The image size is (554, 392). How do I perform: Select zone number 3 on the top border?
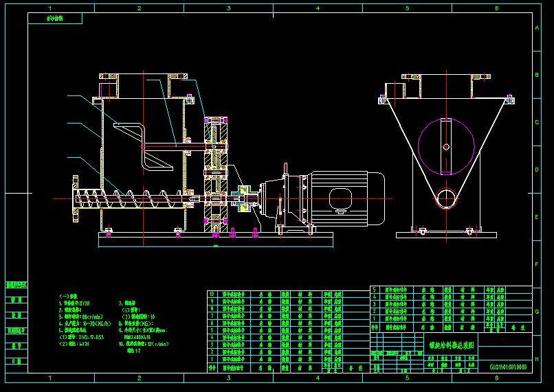click(x=229, y=8)
